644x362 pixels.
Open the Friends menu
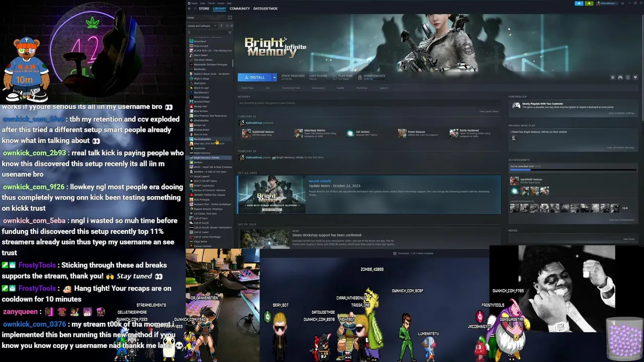coord(211,3)
